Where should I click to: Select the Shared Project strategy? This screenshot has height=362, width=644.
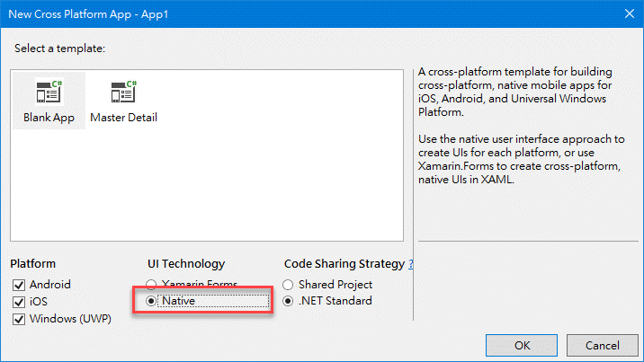288,285
